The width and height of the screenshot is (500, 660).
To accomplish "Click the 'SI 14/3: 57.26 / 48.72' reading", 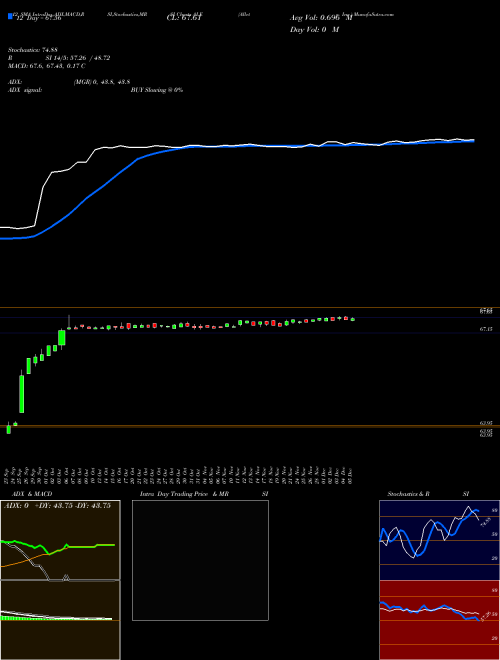I will click(77, 58).
